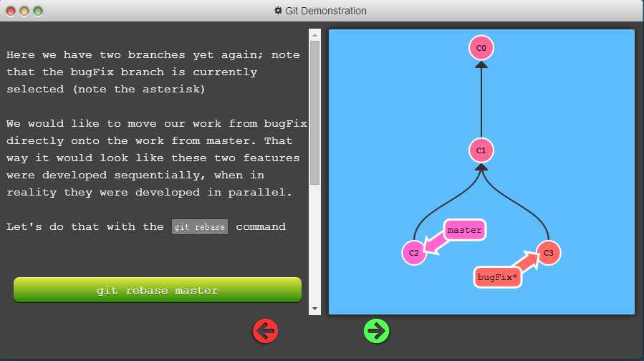This screenshot has height=361, width=644.
Task: Click the text 'Let's do that with the'
Action: (85, 227)
